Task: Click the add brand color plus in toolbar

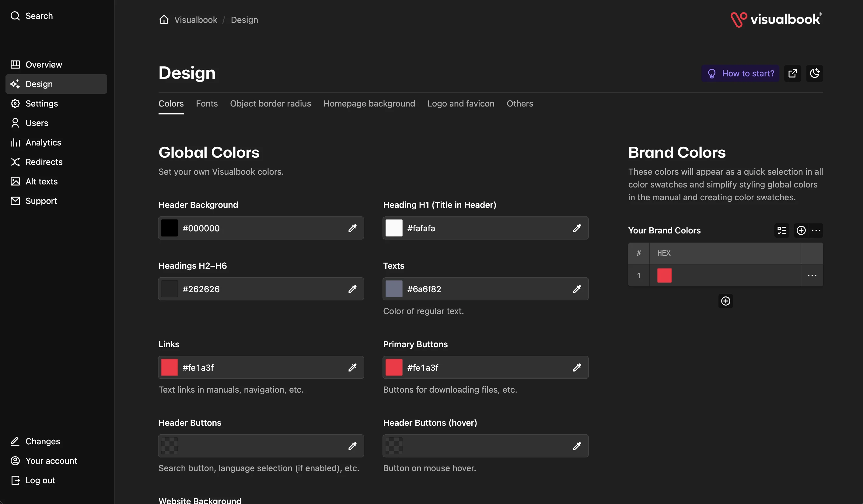Action: click(x=801, y=230)
